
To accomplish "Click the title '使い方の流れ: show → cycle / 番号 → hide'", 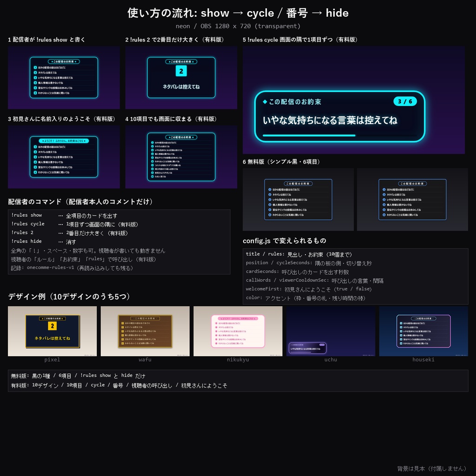I will [238, 13].
